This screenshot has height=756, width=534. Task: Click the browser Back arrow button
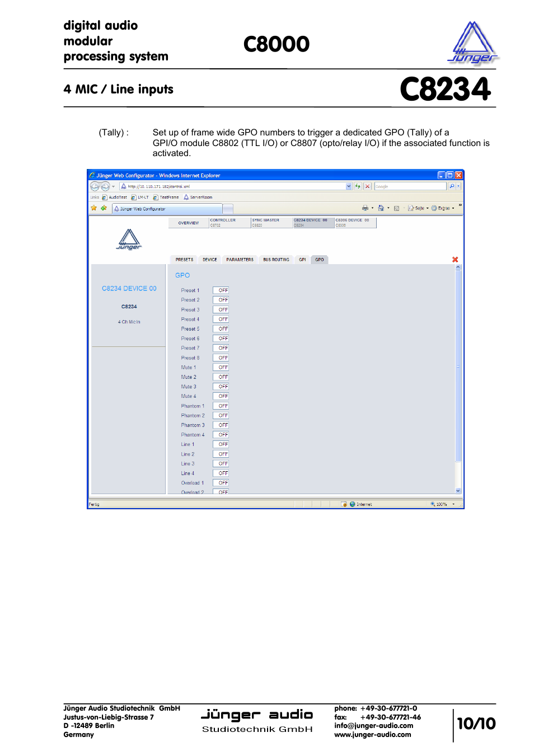coord(95,186)
